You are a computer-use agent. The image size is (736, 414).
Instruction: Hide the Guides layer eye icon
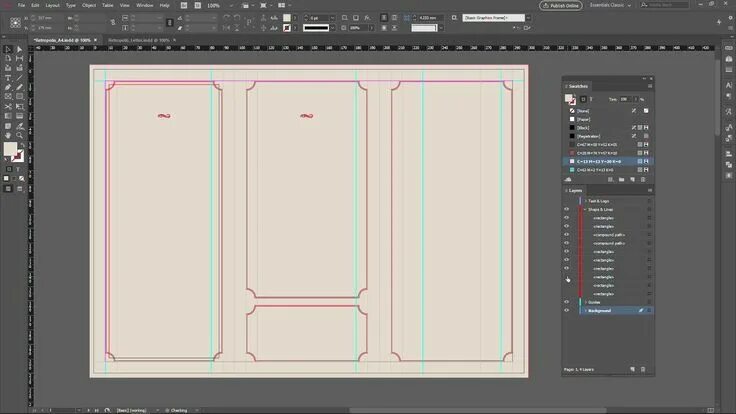(567, 302)
